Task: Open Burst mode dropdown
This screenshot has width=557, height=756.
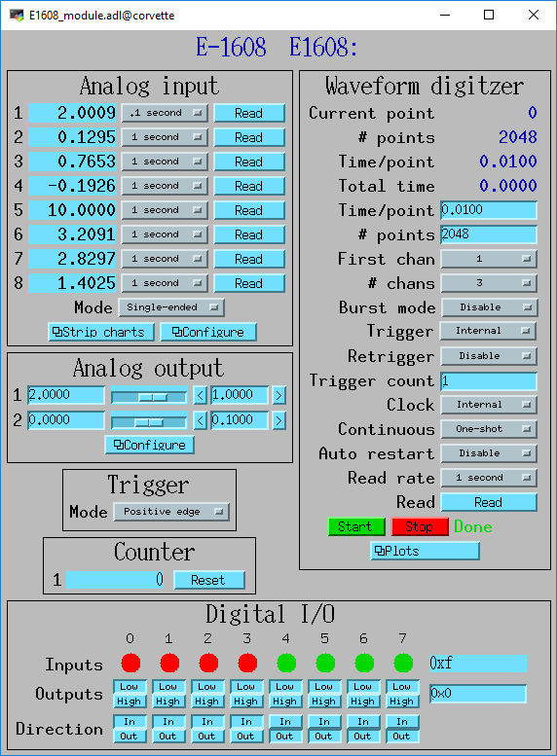Action: click(x=489, y=307)
